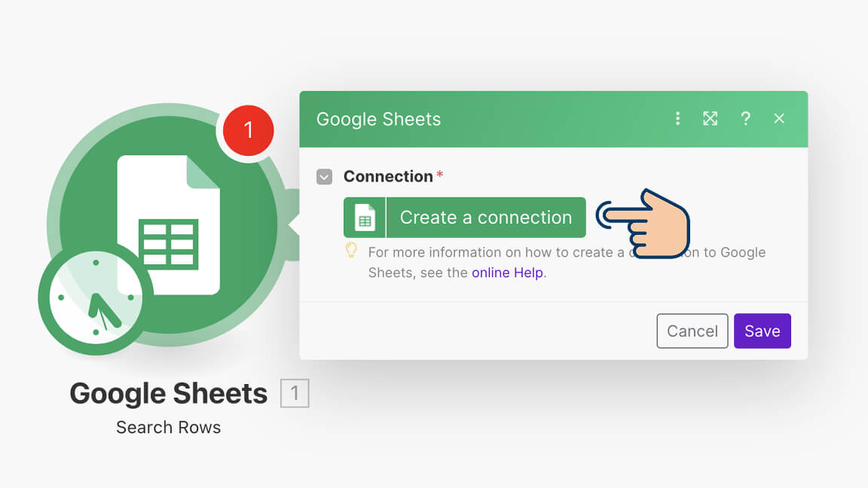Close the Google Sheets dialog

click(779, 118)
